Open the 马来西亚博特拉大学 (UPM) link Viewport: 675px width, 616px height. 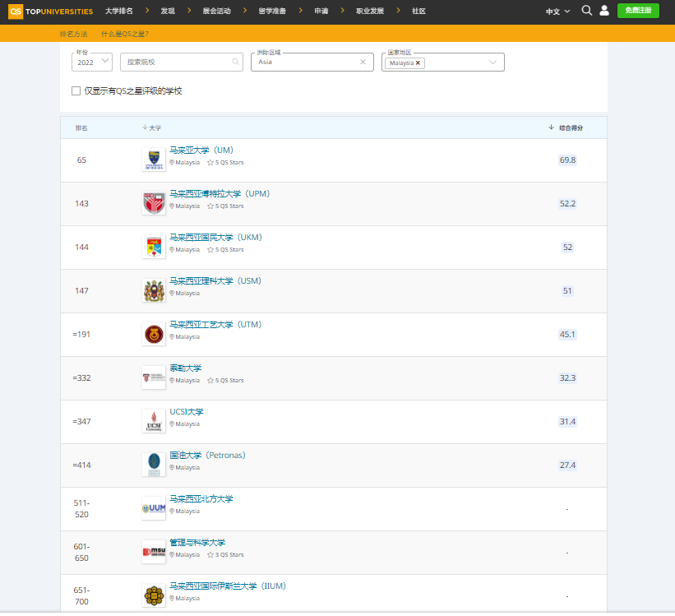(220, 194)
